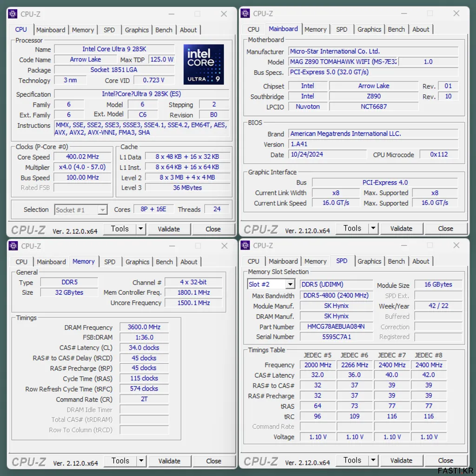Click the processor Name field 'Intel Core Ultra 9 285K'
The height and width of the screenshot is (476, 476).
click(x=114, y=49)
